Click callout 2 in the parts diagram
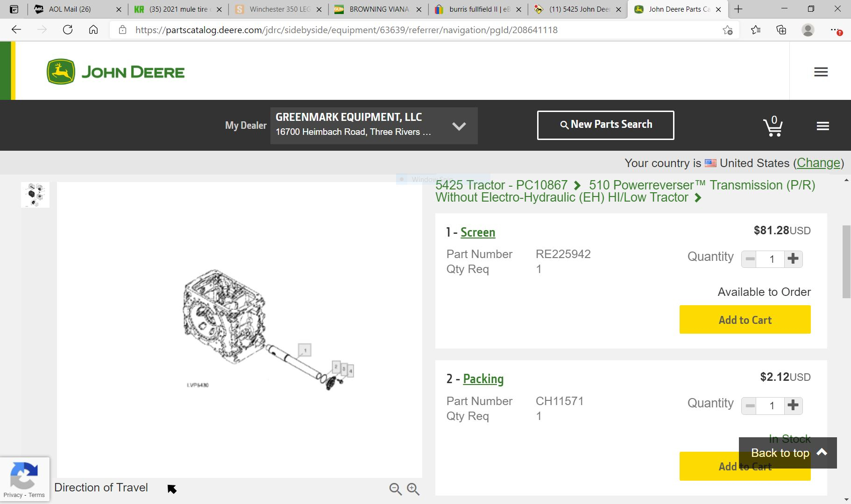851x504 pixels. [336, 367]
